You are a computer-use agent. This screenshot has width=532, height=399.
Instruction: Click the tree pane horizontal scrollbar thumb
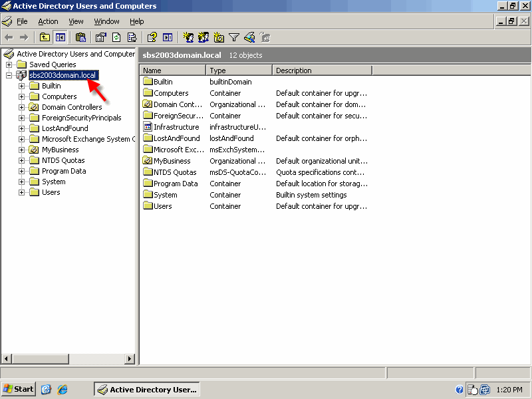pos(41,358)
